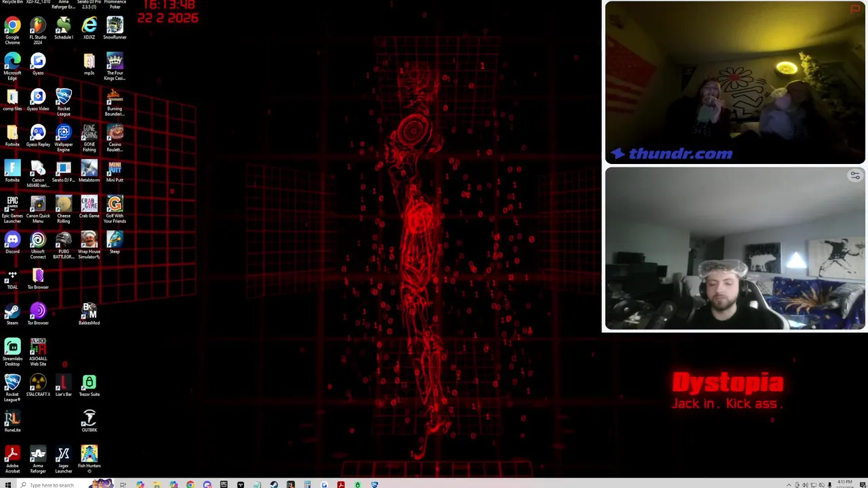Select the mp3s folder on the desktop
Screen dimensions: 868x488
coord(89,64)
